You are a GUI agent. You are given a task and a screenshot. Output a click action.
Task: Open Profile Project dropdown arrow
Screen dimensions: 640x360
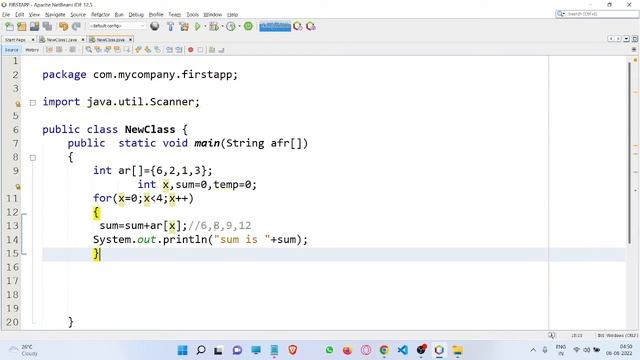[239, 27]
